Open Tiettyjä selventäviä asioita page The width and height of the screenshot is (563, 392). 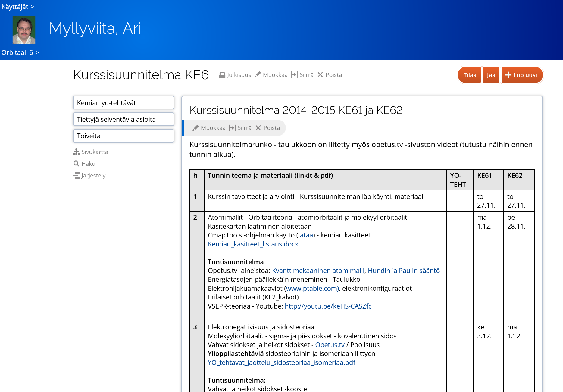(x=124, y=119)
